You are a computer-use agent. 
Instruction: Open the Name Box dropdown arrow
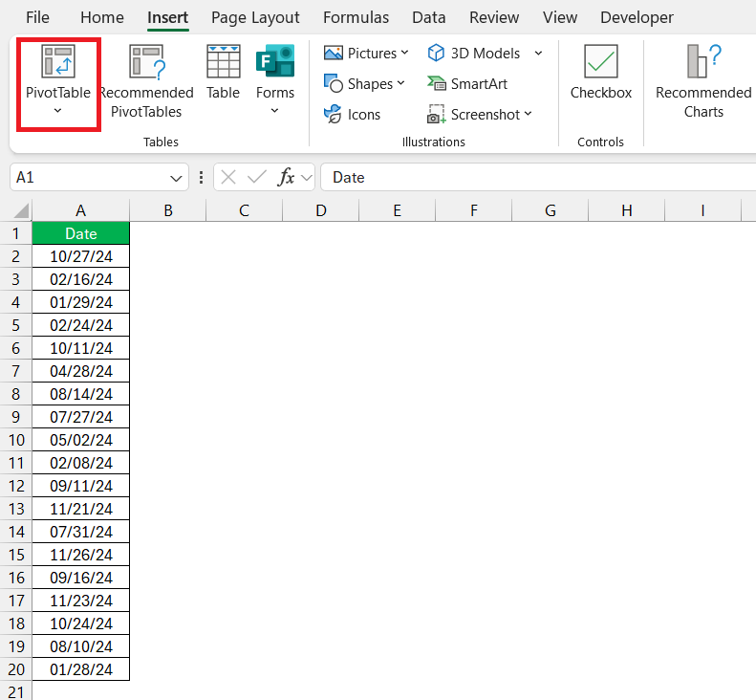176,179
